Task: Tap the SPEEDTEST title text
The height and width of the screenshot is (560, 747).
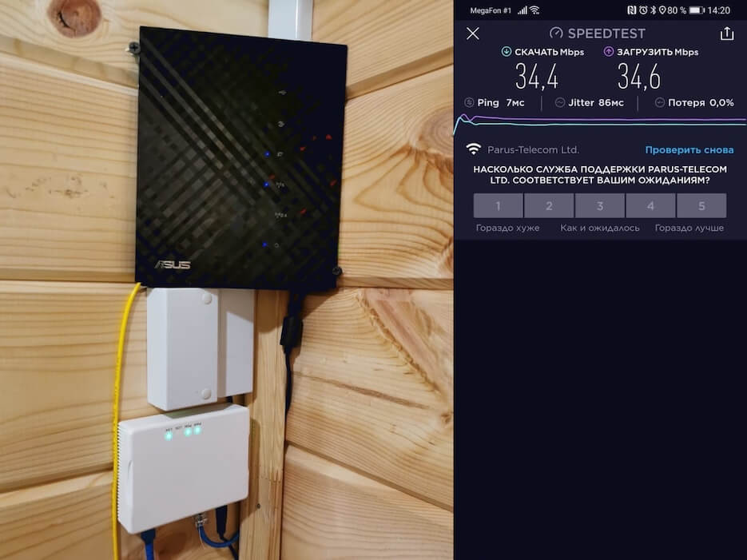Action: [606, 34]
